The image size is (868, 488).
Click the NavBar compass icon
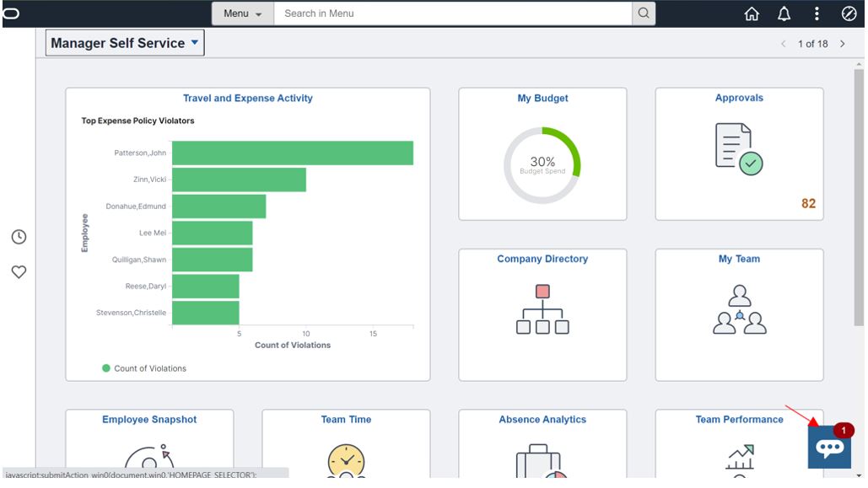tap(849, 13)
